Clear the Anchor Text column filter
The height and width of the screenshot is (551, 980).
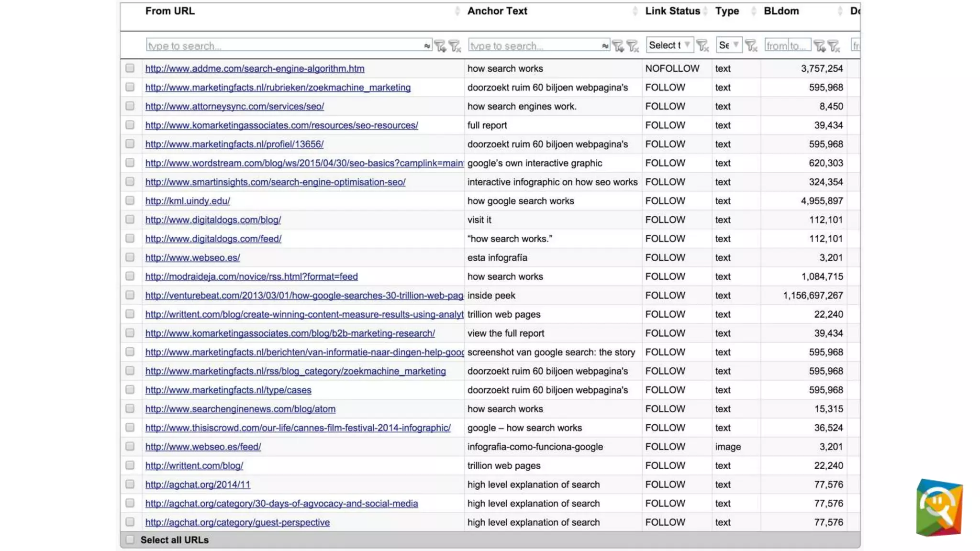(633, 46)
